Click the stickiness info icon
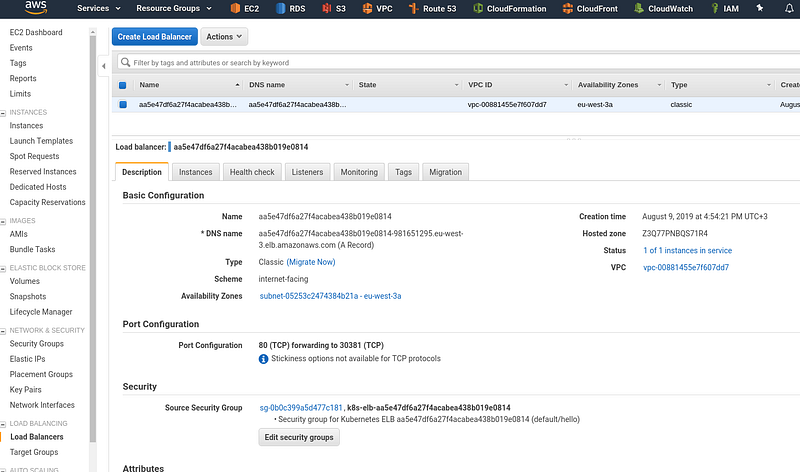 [263, 359]
